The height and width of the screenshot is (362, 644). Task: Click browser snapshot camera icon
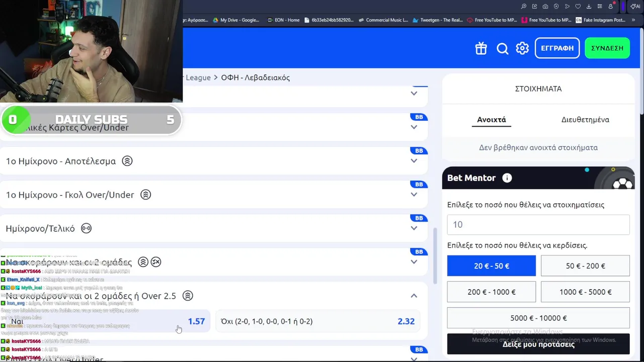click(545, 7)
